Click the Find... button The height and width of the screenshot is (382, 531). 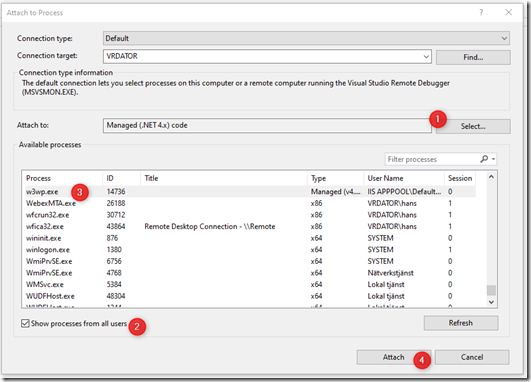tap(473, 57)
